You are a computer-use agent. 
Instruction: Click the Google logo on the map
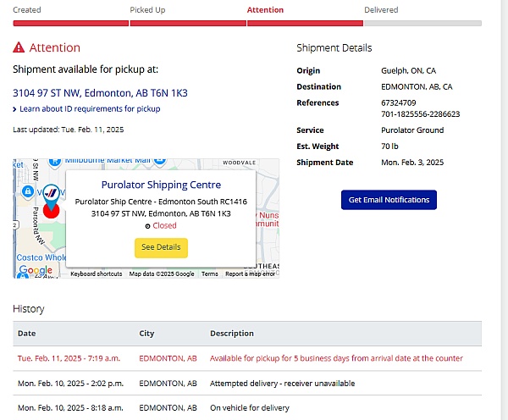point(36,270)
